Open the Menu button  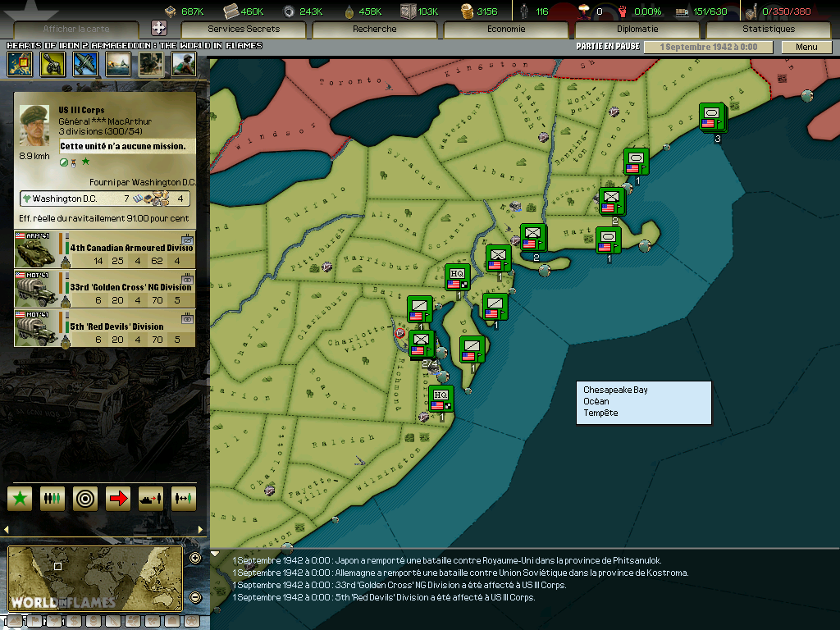(806, 47)
